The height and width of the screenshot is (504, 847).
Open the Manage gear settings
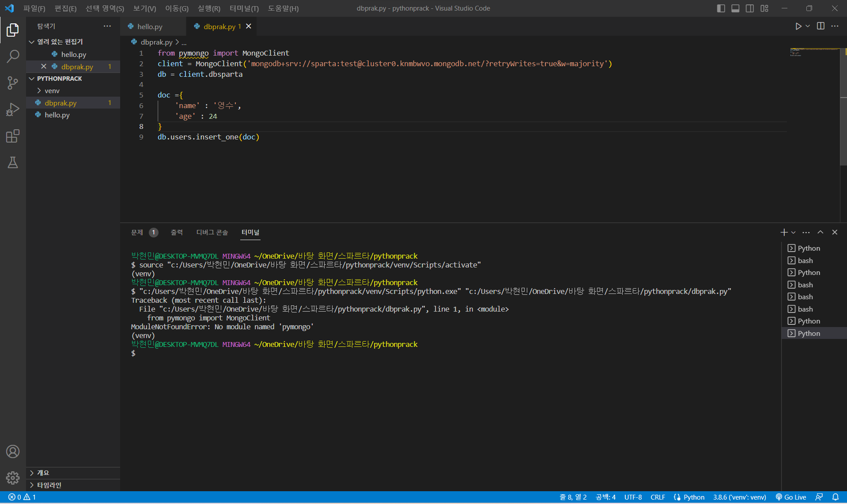tap(13, 478)
